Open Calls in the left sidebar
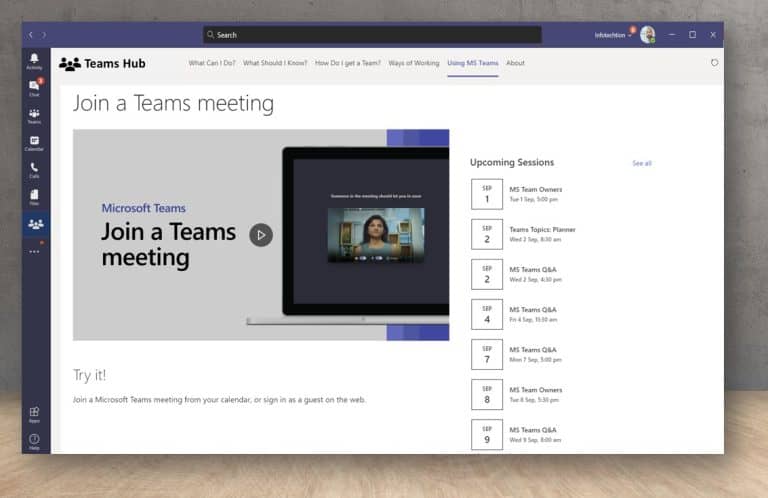The image size is (768, 498). tap(34, 170)
